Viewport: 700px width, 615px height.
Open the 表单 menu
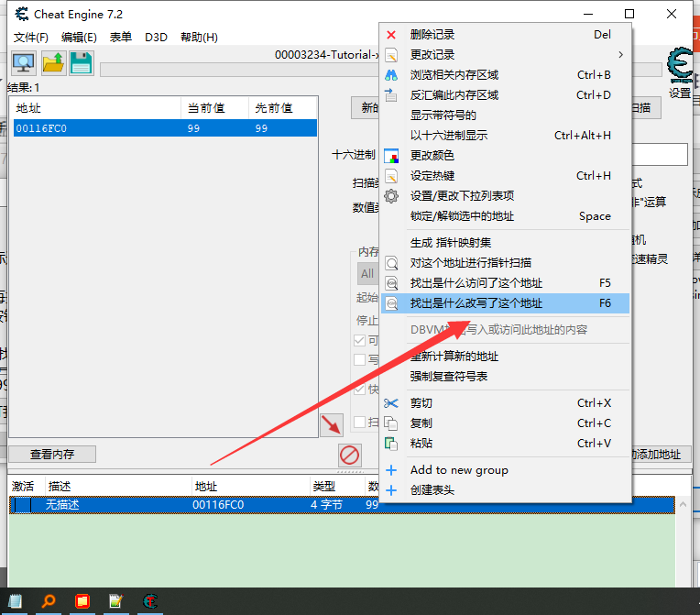(121, 37)
